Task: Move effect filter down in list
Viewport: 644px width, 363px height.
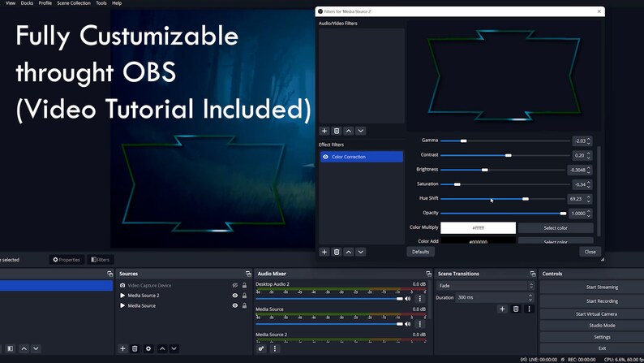Action: [361, 252]
